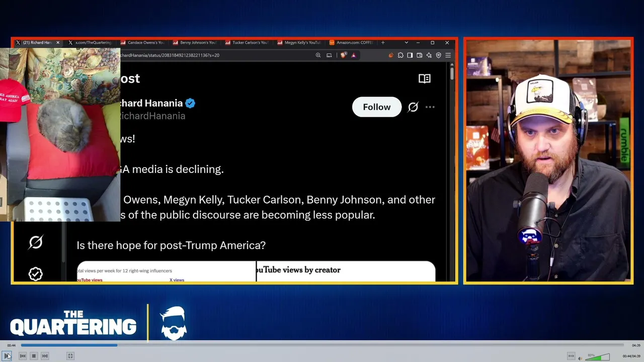The image size is (644, 362).
Task: Open the YouTube views by creator chart
Action: (346, 271)
